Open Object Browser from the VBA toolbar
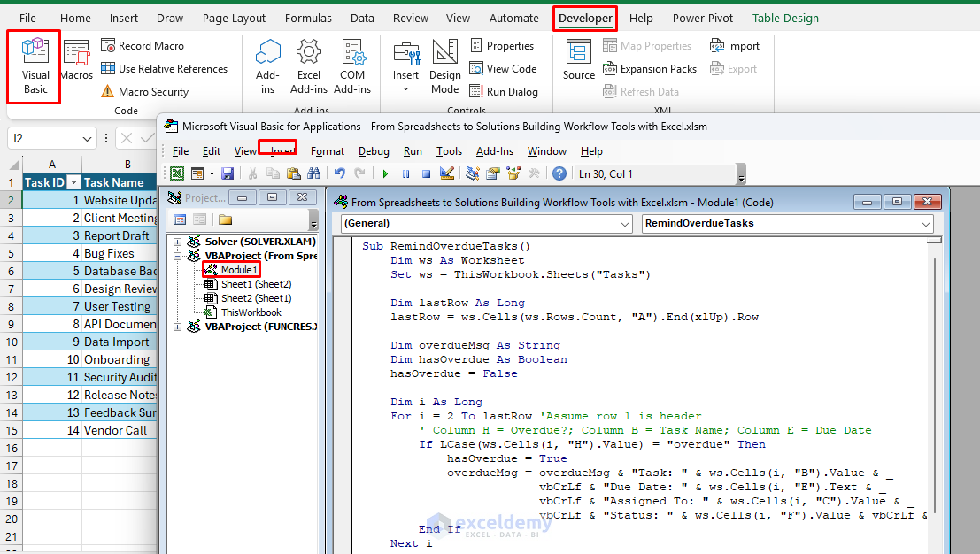The width and height of the screenshot is (980, 554). [x=513, y=173]
